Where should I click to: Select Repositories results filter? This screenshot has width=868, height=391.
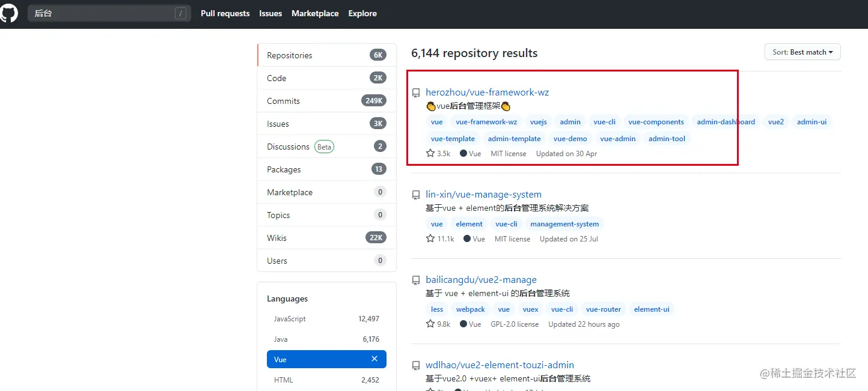[326, 55]
